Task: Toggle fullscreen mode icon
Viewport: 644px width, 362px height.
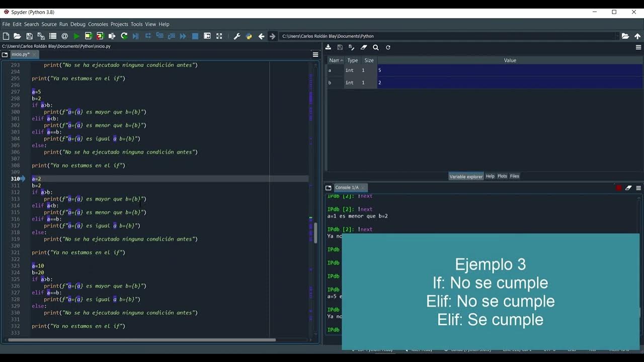Action: tap(219, 36)
